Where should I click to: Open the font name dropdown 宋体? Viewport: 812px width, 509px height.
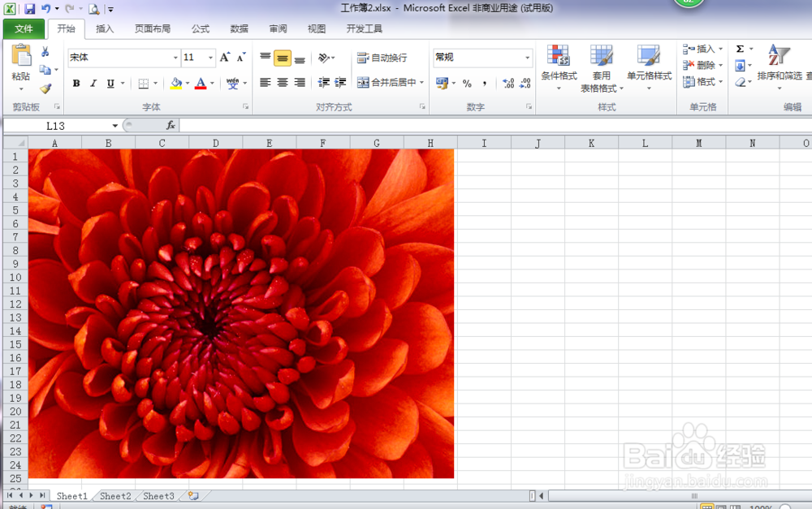pyautogui.click(x=175, y=58)
